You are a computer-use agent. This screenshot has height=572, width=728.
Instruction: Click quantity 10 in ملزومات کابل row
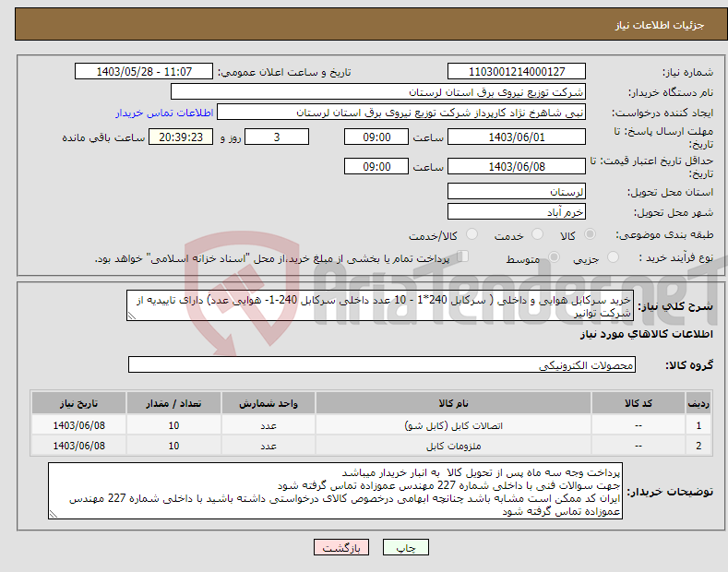coord(173,446)
